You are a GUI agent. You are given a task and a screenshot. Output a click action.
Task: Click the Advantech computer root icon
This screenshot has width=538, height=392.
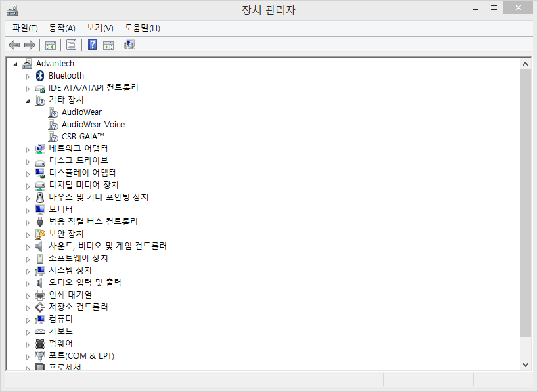click(x=27, y=64)
